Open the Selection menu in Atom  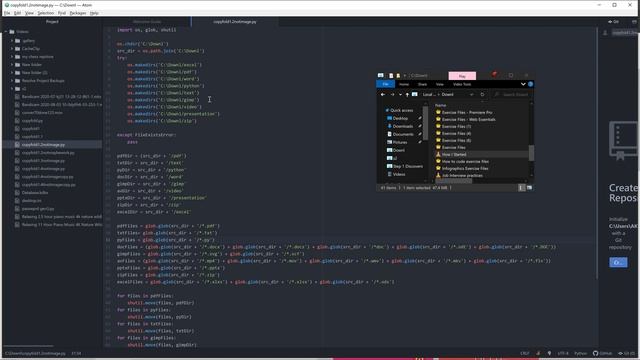[46, 13]
